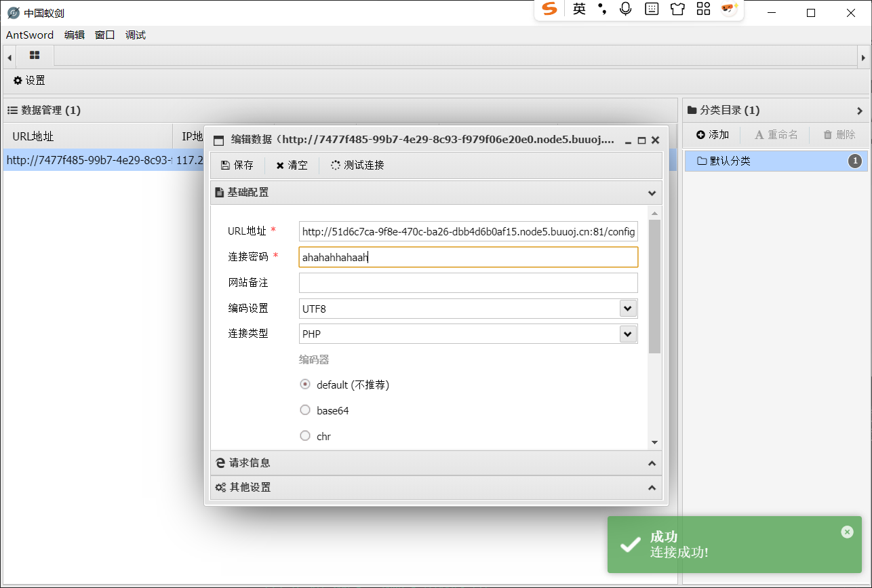Open the AntSword menu
Viewport: 872px width, 588px height.
coord(30,35)
